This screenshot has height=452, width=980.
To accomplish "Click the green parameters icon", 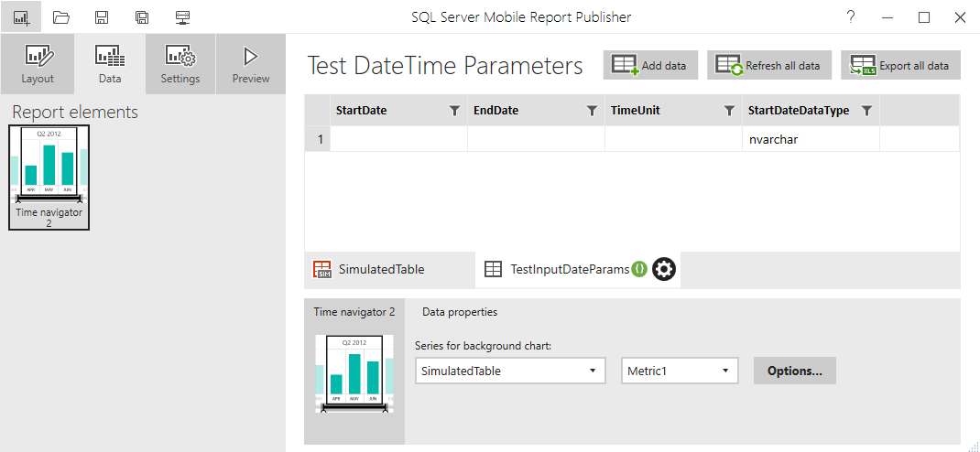I will pyautogui.click(x=638, y=270).
